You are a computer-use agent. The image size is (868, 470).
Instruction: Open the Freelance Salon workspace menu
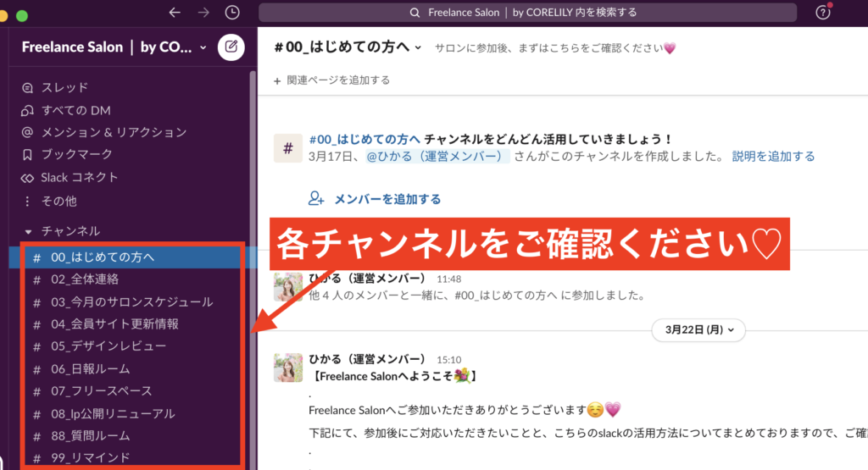tap(114, 47)
